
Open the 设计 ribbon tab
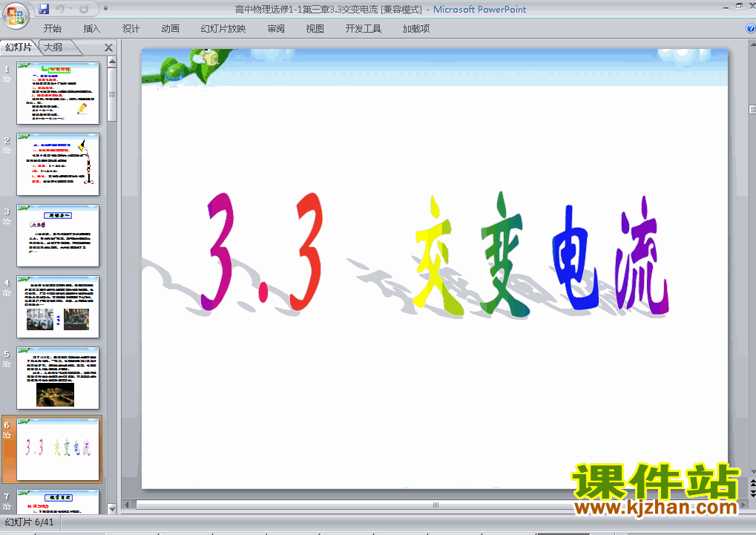tap(131, 28)
